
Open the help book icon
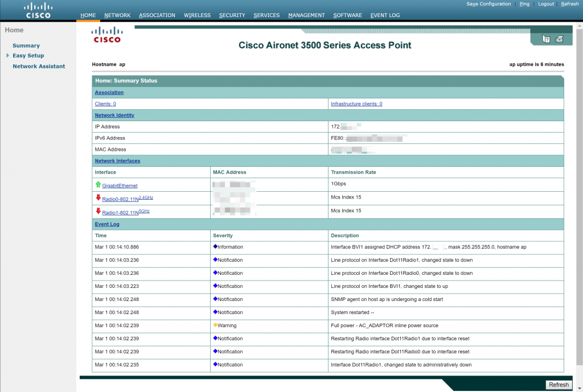point(547,39)
